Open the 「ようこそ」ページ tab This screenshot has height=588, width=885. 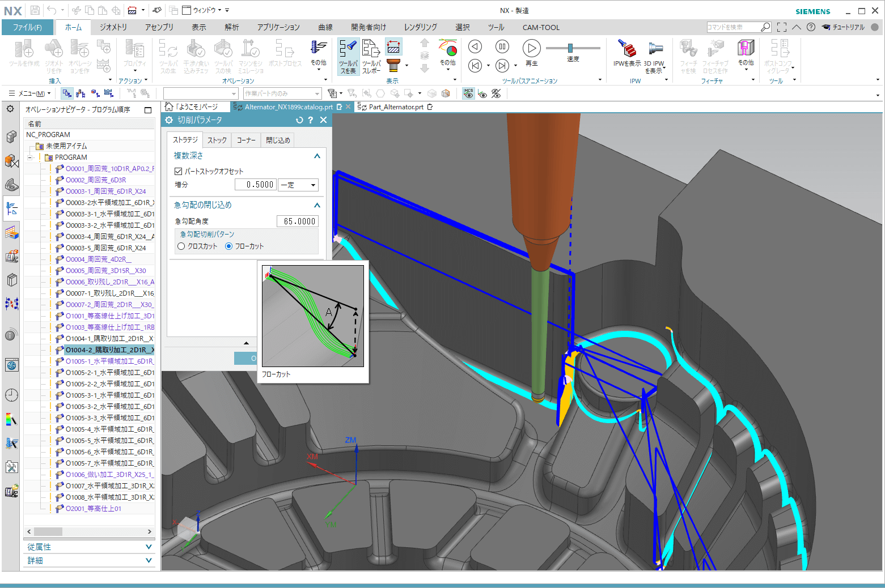(196, 106)
